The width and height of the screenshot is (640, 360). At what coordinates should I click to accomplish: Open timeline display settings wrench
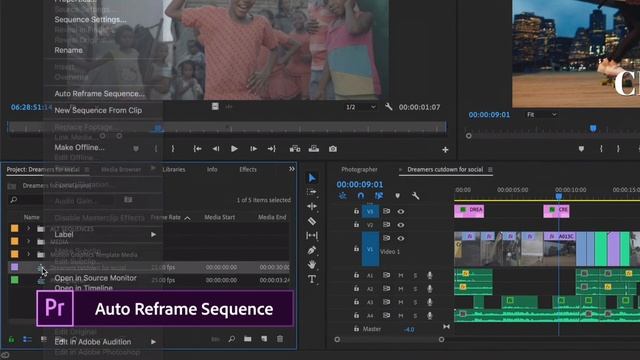[416, 196]
